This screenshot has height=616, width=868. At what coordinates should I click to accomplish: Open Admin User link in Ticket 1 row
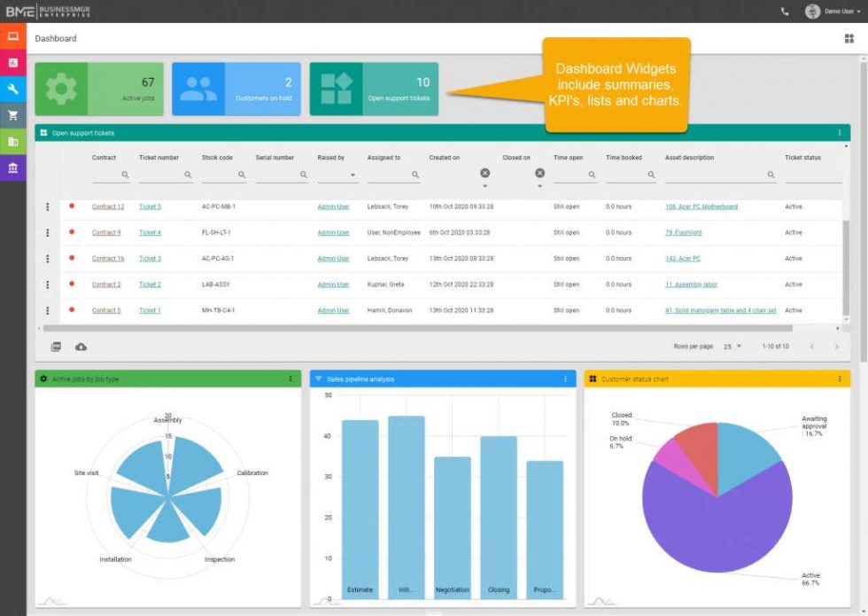333,311
